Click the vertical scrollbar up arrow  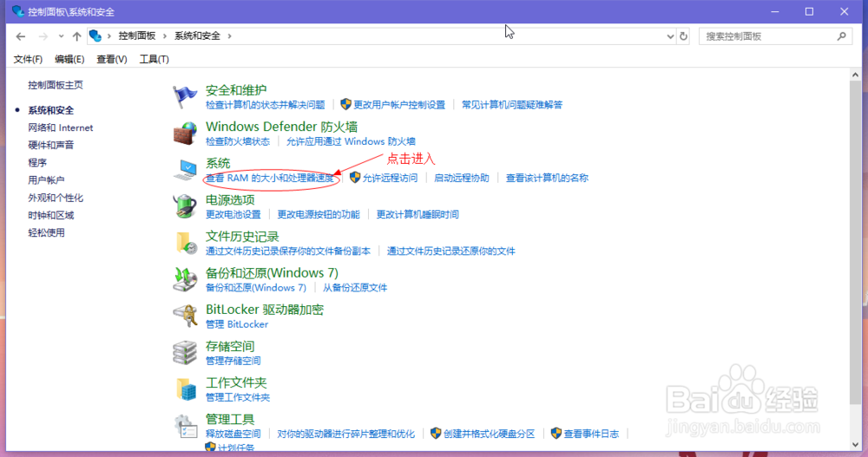click(x=855, y=75)
